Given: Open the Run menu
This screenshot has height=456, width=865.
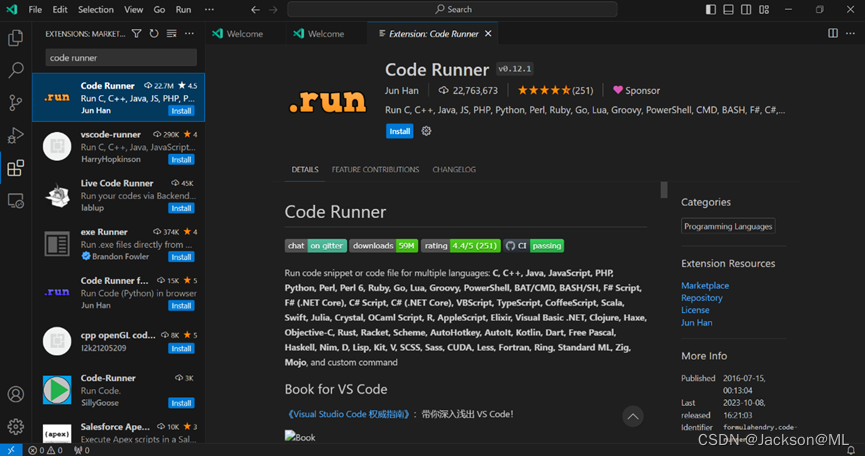Looking at the screenshot, I should [183, 9].
